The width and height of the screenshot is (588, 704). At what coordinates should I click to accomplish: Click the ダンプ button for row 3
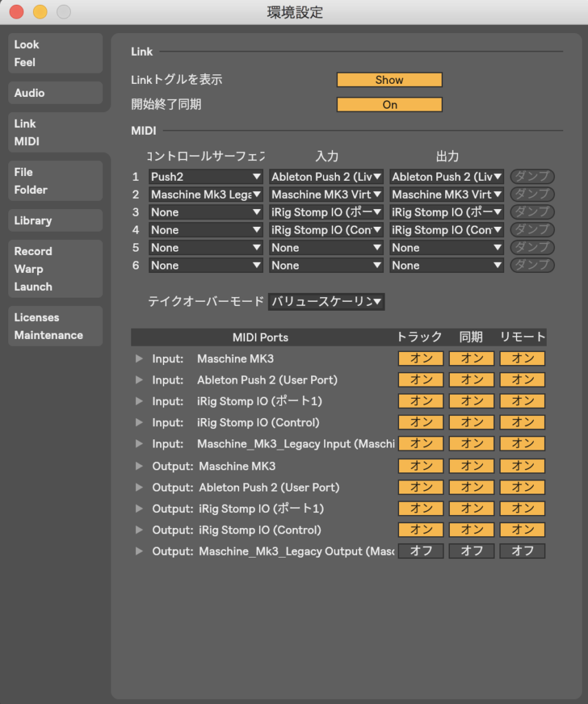point(532,212)
